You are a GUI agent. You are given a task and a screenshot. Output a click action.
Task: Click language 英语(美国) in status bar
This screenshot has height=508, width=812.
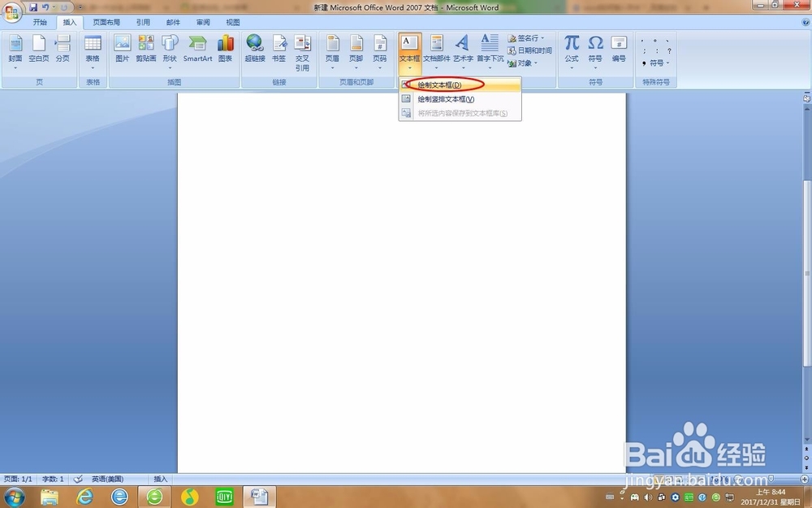(x=108, y=479)
